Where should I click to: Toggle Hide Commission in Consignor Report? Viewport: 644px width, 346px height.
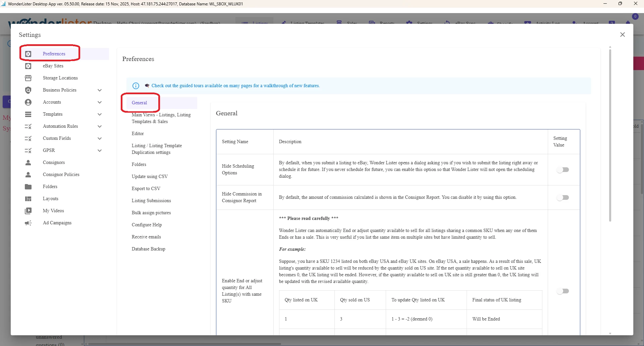pos(563,197)
